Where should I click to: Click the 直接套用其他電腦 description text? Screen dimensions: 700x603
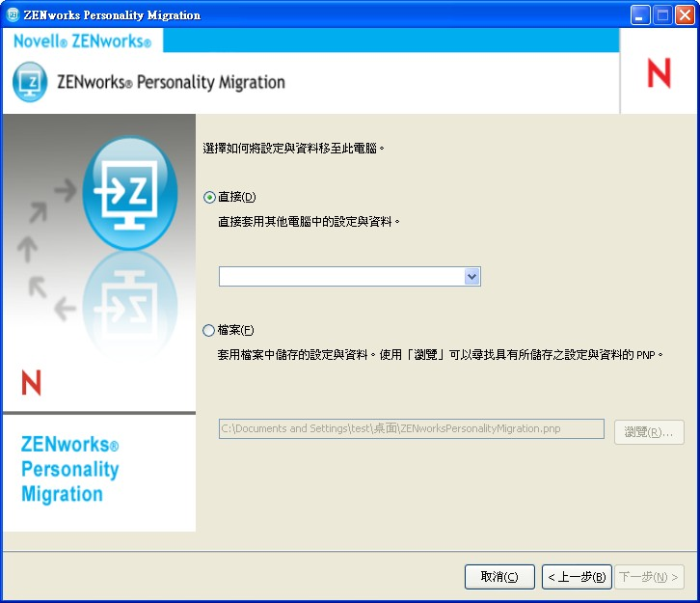(x=309, y=222)
